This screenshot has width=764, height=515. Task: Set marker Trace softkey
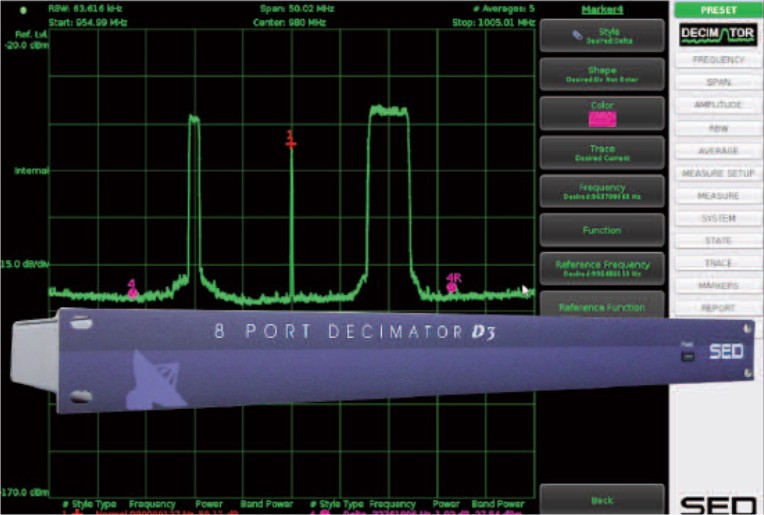(x=602, y=153)
